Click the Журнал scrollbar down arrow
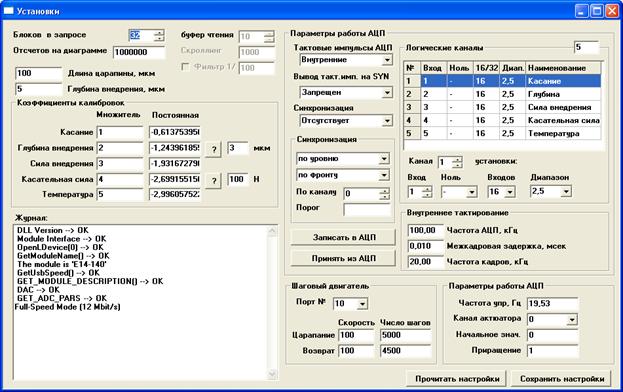Screen dimensions: 623x392 272,374
